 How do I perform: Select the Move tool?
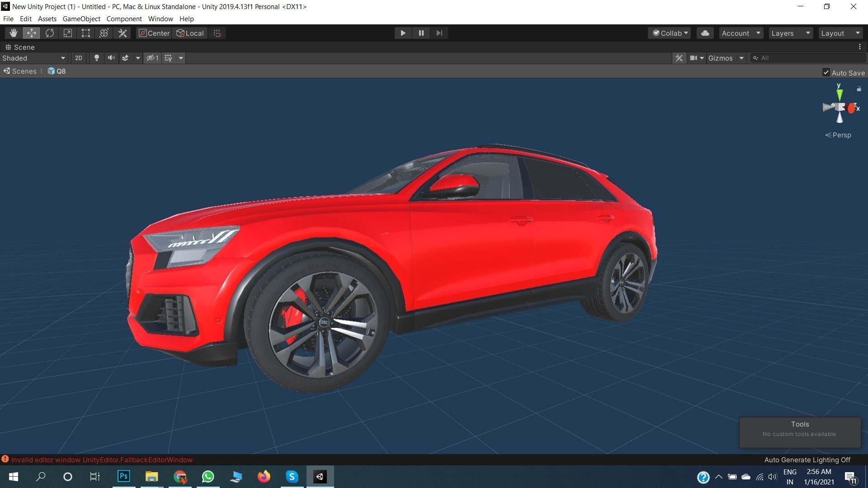[x=31, y=33]
